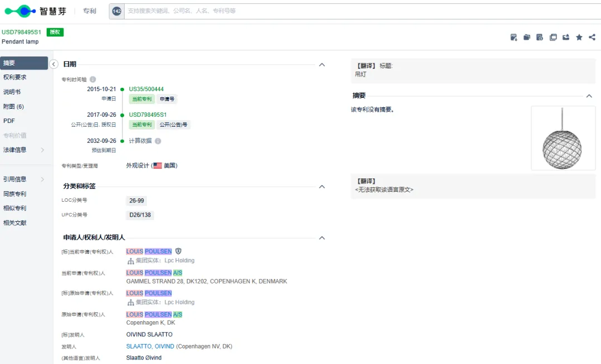
Task: Click group entity icon under original standardized applicant
Action: (131, 302)
